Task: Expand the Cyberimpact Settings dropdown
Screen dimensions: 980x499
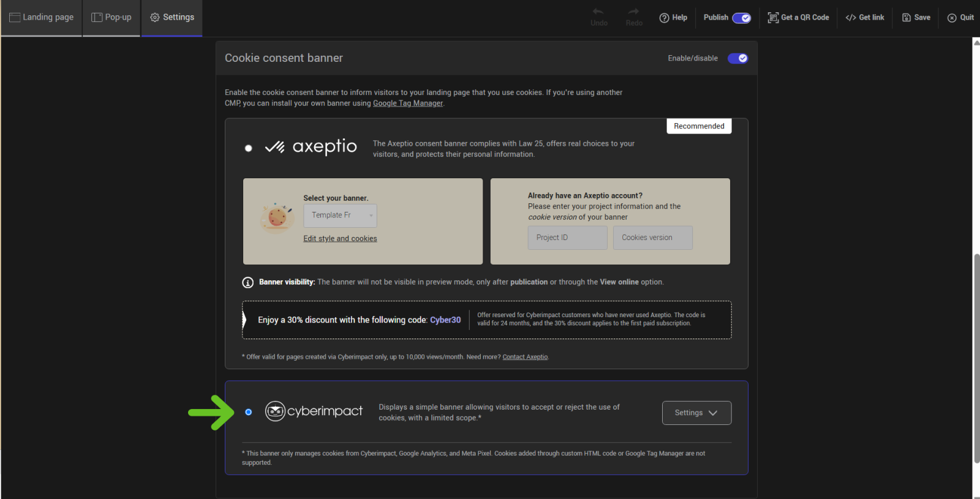Action: pyautogui.click(x=696, y=413)
